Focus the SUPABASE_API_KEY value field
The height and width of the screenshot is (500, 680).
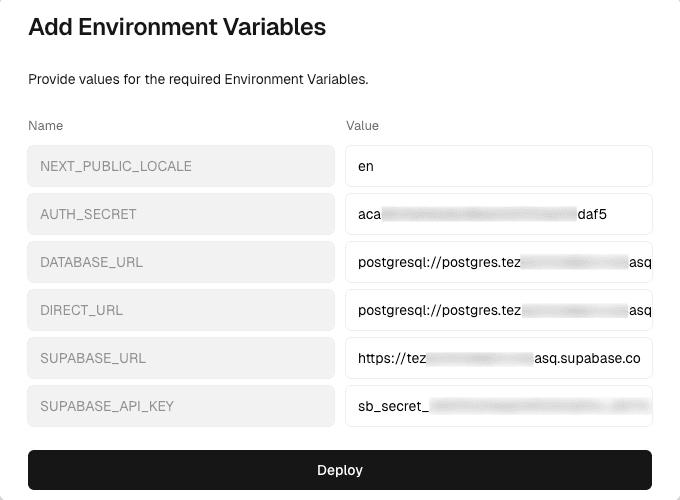[x=498, y=406]
